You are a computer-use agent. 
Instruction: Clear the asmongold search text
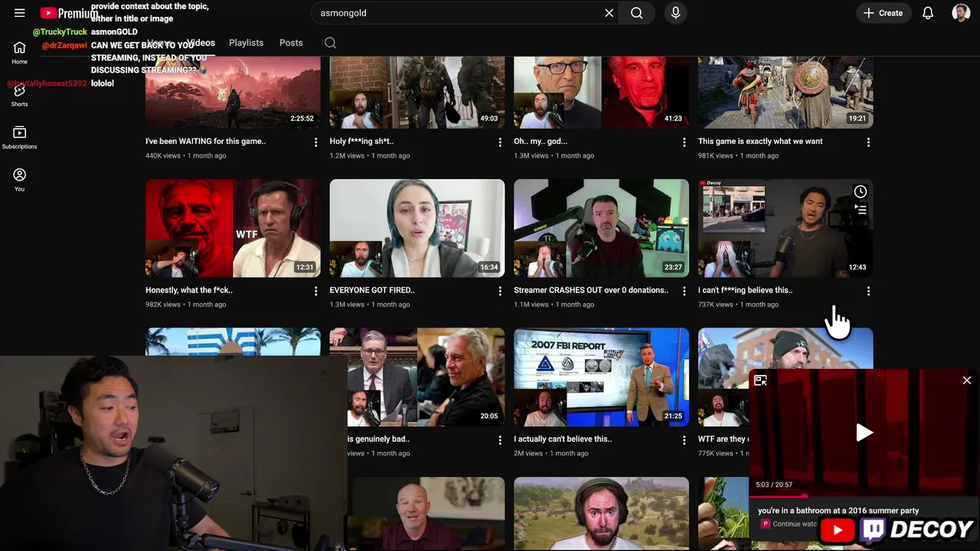(x=609, y=13)
